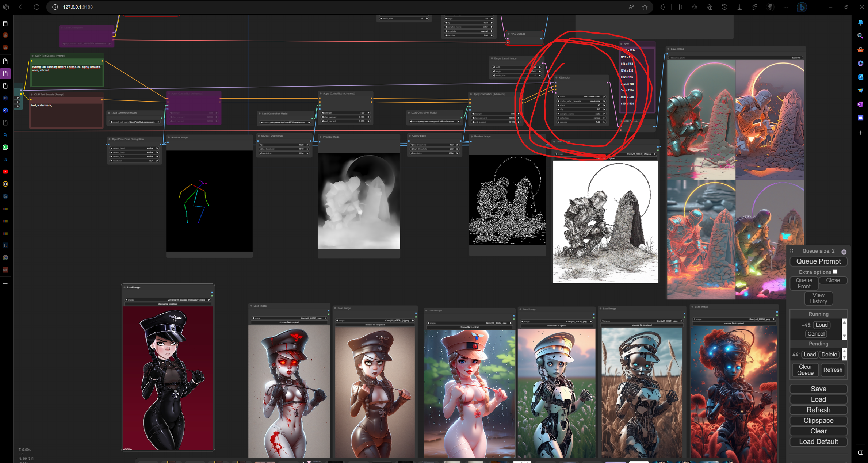Collapse the MiDaS - Depth Map node
This screenshot has width=868, height=463.
click(x=259, y=136)
